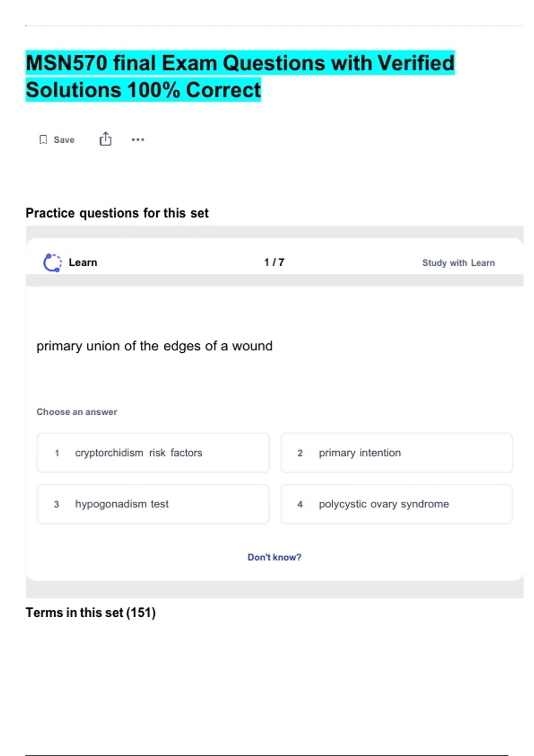Click the 'Don't know?' link

click(274, 557)
